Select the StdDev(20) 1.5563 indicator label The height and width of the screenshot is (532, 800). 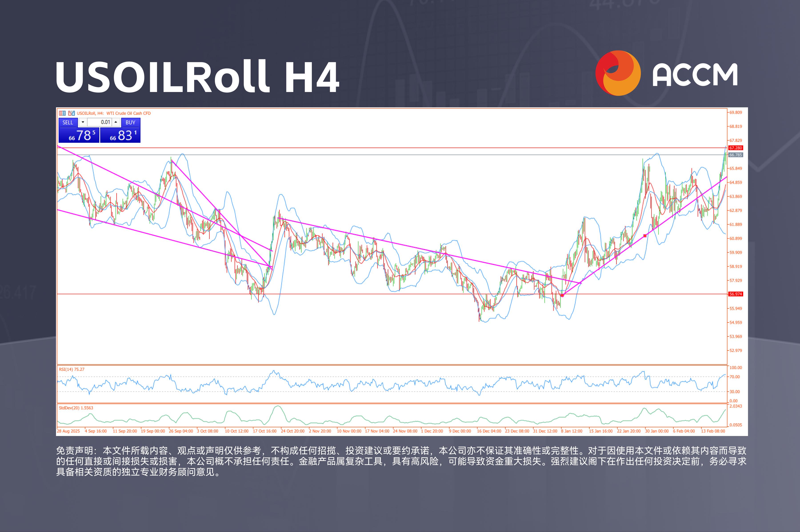tap(76, 408)
